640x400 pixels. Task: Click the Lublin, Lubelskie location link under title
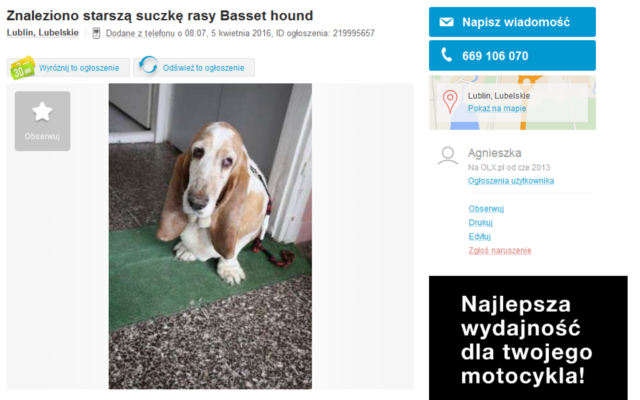[42, 33]
